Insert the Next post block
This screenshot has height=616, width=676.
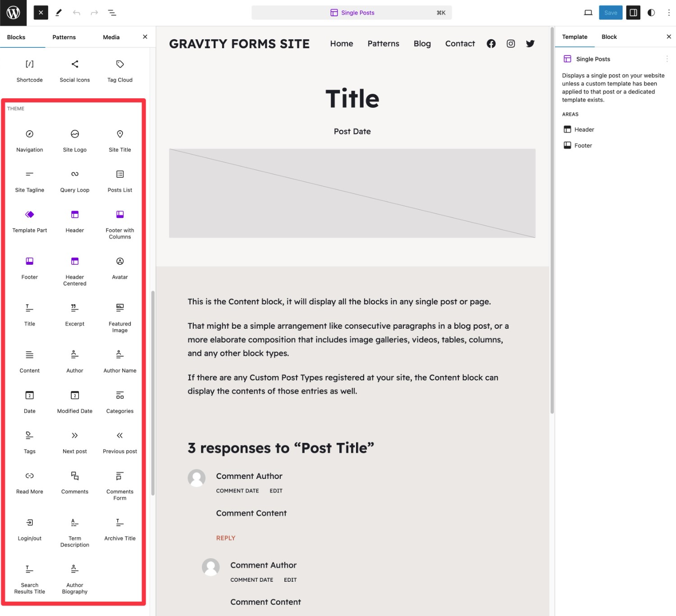[x=75, y=442]
